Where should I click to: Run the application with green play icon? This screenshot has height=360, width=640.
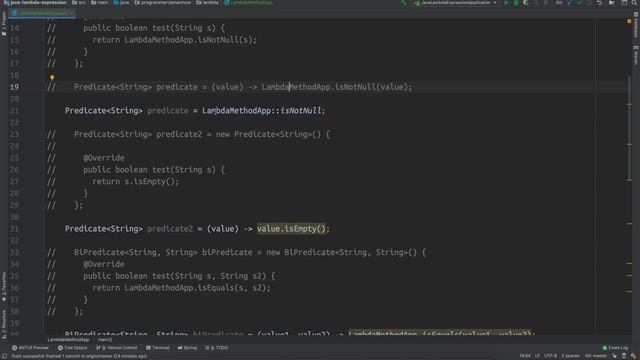(506, 3)
